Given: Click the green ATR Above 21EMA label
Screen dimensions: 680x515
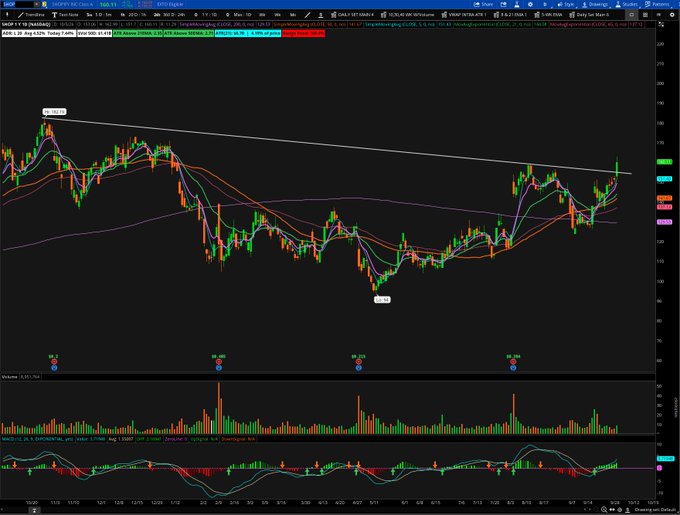Looking at the screenshot, I should tap(138, 33).
